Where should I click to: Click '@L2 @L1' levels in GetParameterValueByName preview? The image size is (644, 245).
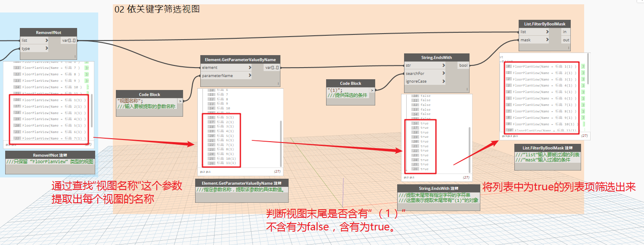click(x=205, y=172)
